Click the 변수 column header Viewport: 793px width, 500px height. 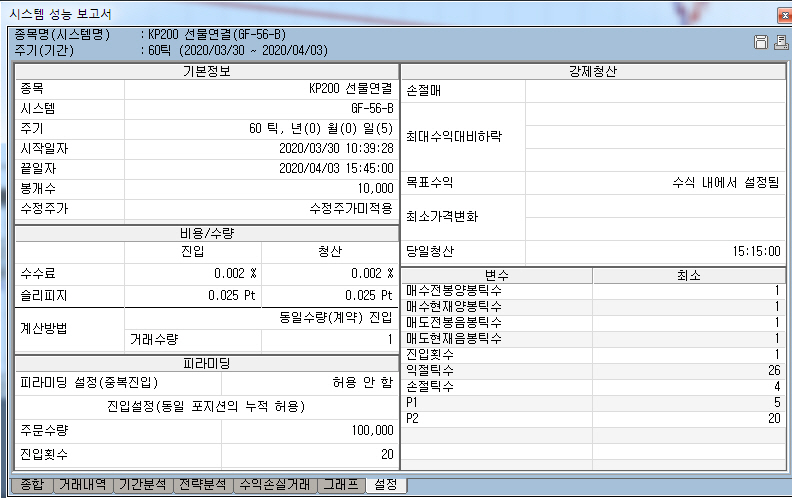click(x=497, y=275)
